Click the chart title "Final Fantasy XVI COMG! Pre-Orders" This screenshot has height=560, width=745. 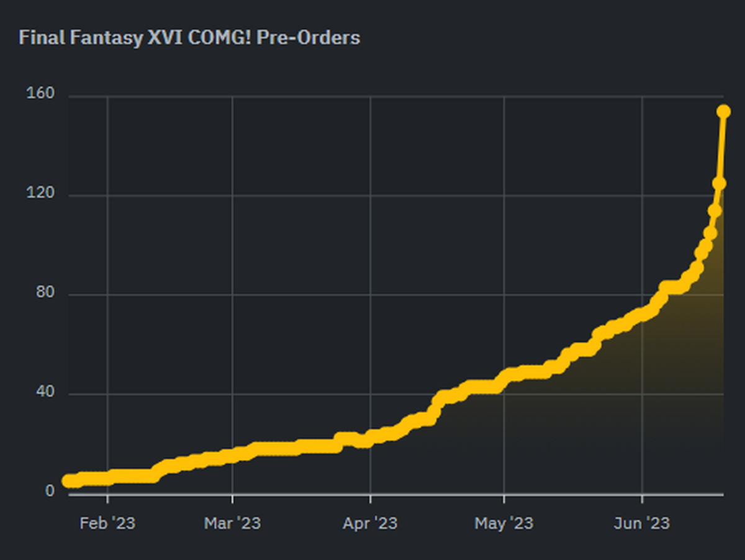pos(189,38)
